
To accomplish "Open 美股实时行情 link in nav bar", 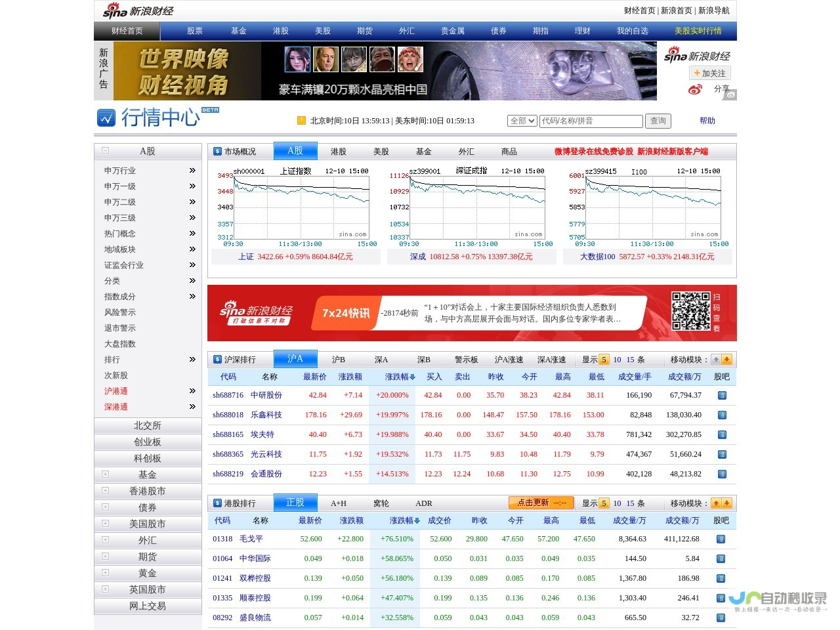I will click(x=698, y=31).
